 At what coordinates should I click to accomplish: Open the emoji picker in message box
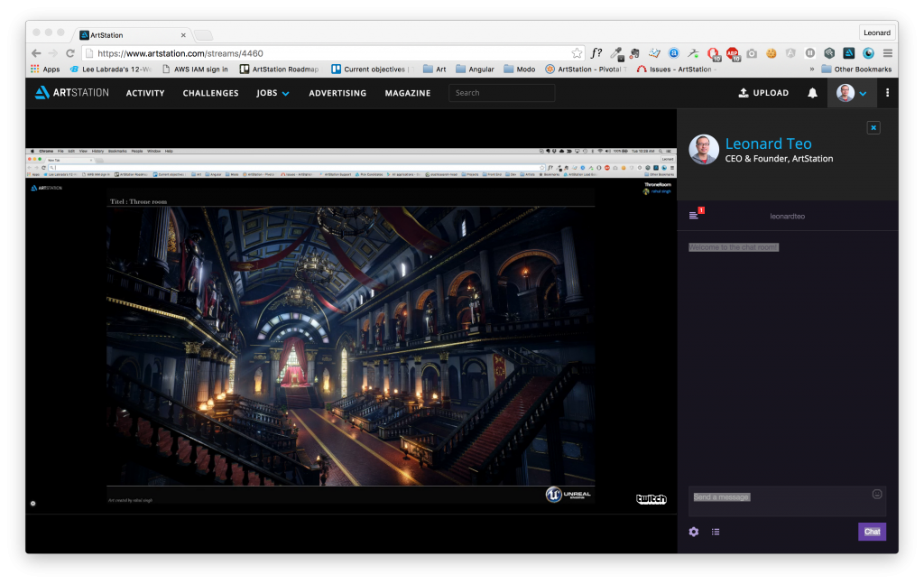(x=876, y=495)
